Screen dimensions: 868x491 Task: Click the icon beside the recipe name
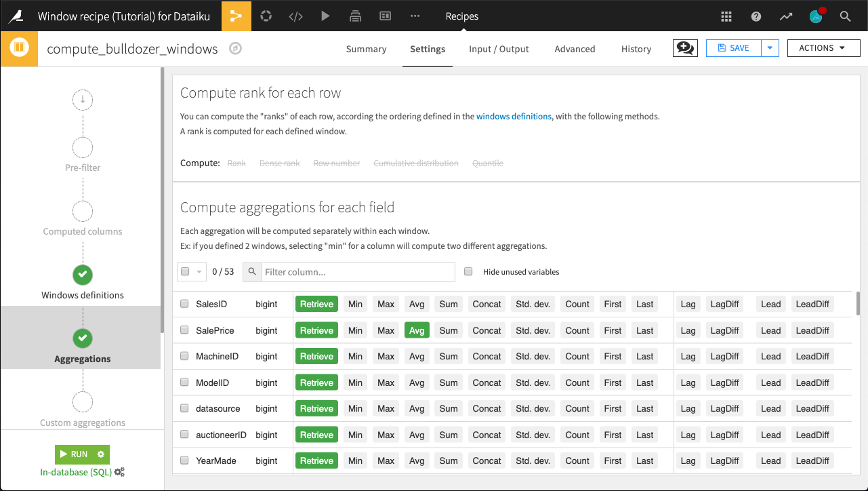point(235,48)
